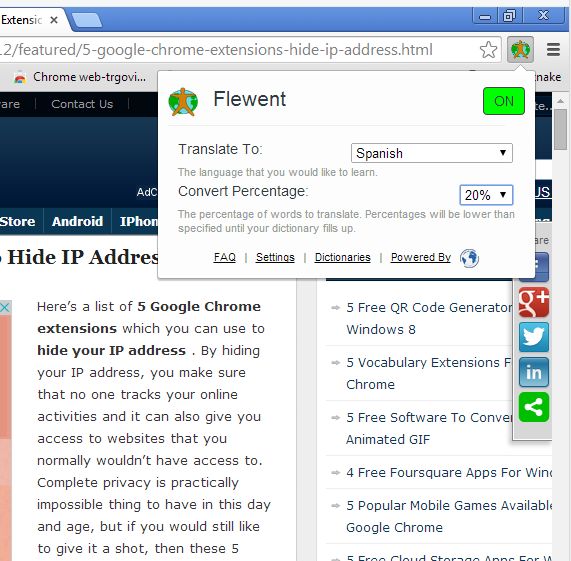Share on Google Plus
Viewport: 571px width, 561px height.
pyautogui.click(x=533, y=302)
